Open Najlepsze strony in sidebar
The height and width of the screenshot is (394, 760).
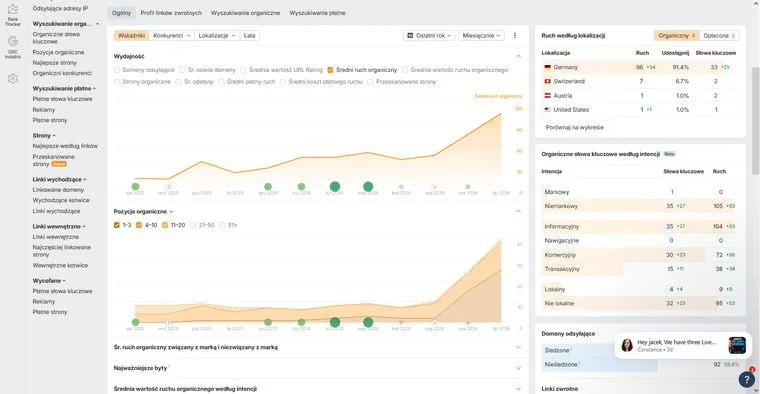(x=54, y=63)
